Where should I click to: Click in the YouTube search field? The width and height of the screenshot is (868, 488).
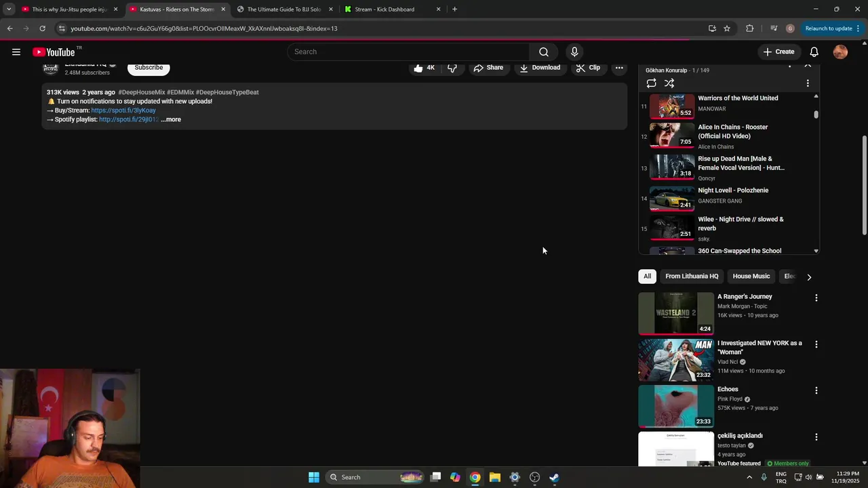408,52
